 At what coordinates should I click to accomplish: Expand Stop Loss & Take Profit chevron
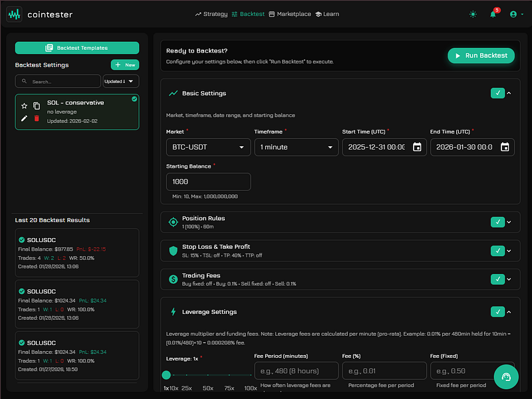509,251
